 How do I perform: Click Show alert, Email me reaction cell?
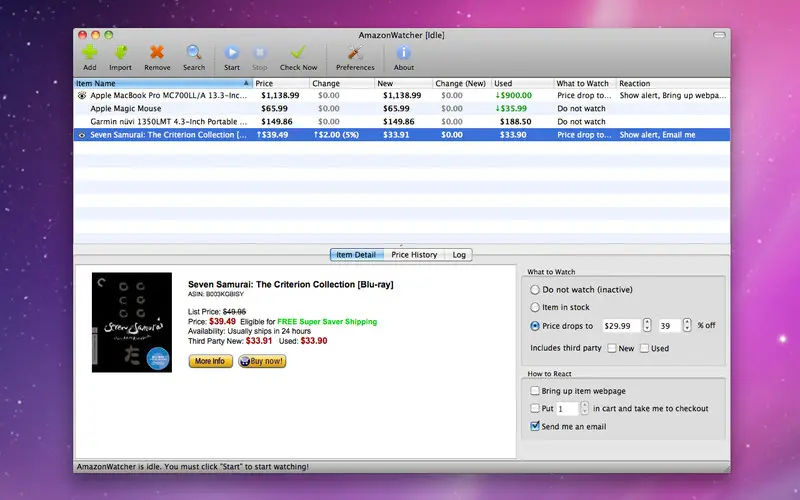coord(657,135)
